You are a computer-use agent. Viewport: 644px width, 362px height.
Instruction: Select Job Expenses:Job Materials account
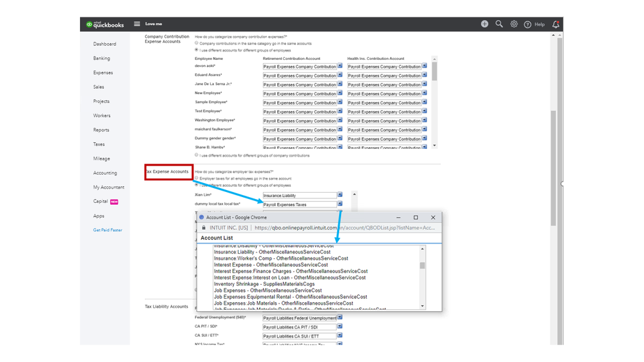284,303
